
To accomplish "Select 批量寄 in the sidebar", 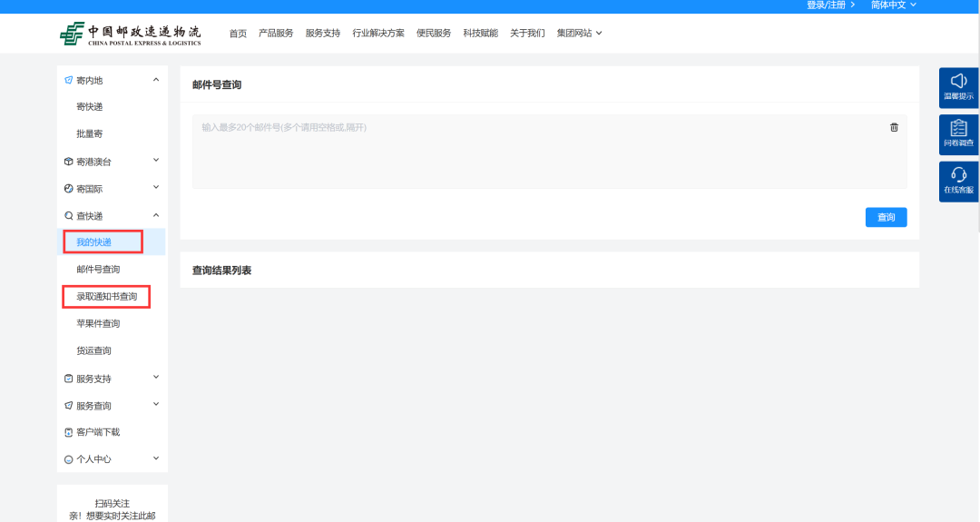I will [x=89, y=133].
